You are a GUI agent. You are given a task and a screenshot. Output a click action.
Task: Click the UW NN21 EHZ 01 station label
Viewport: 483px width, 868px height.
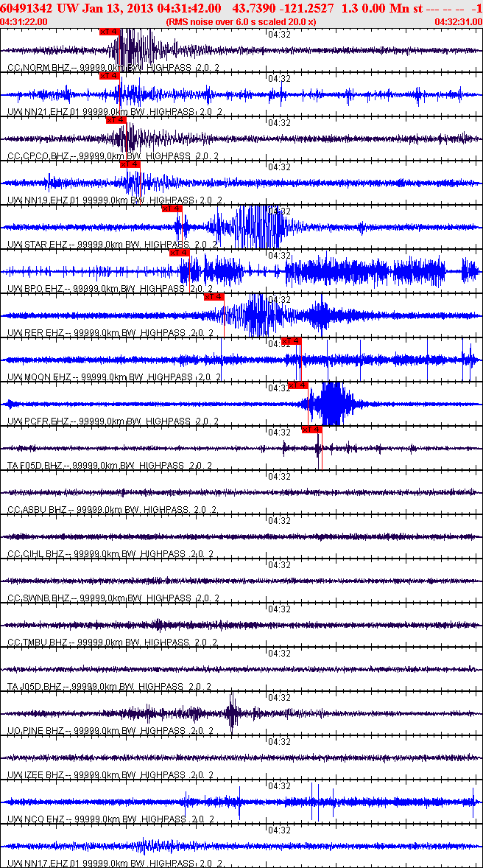pyautogui.click(x=115, y=112)
